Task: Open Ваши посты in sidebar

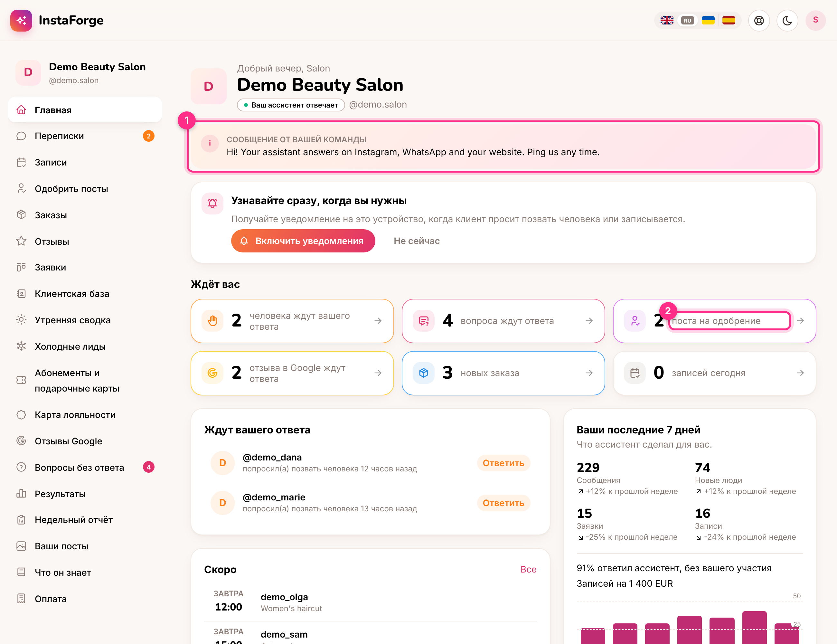Action: (85, 546)
